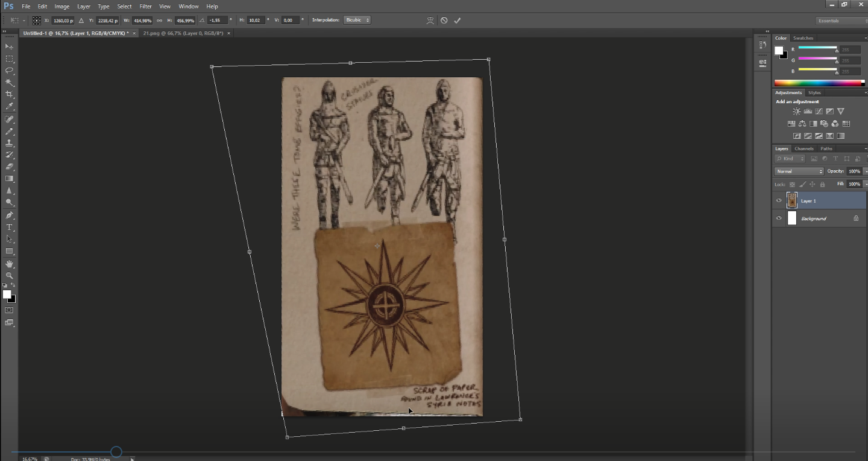Activate the Crop tool
The image size is (868, 461).
point(8,95)
